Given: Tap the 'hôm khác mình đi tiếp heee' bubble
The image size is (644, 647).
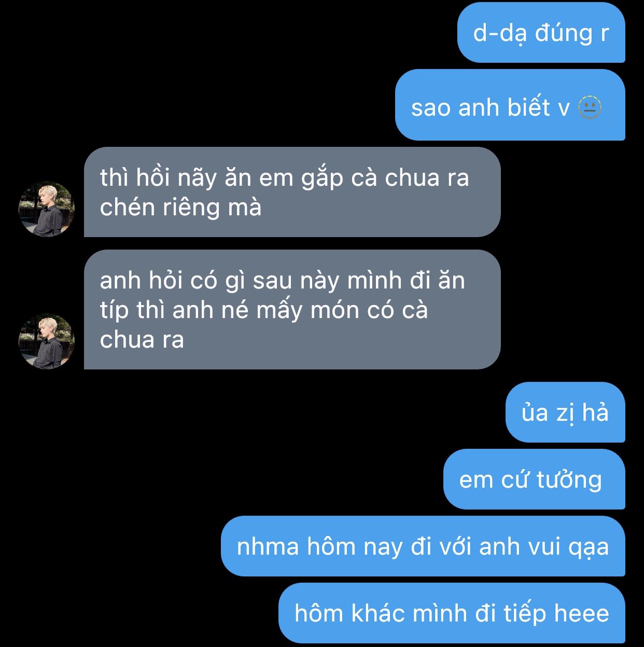Looking at the screenshot, I should 452,613.
